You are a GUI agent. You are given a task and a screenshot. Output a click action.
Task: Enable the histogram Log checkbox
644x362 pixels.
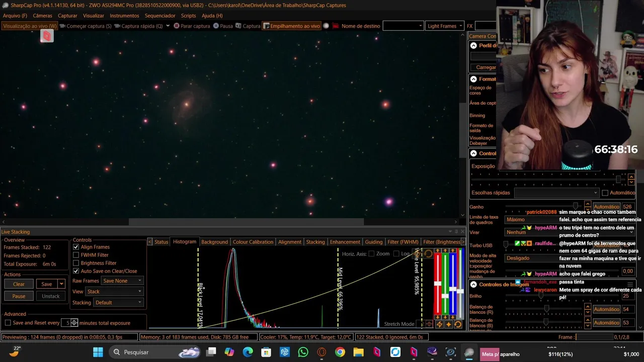tap(396, 254)
